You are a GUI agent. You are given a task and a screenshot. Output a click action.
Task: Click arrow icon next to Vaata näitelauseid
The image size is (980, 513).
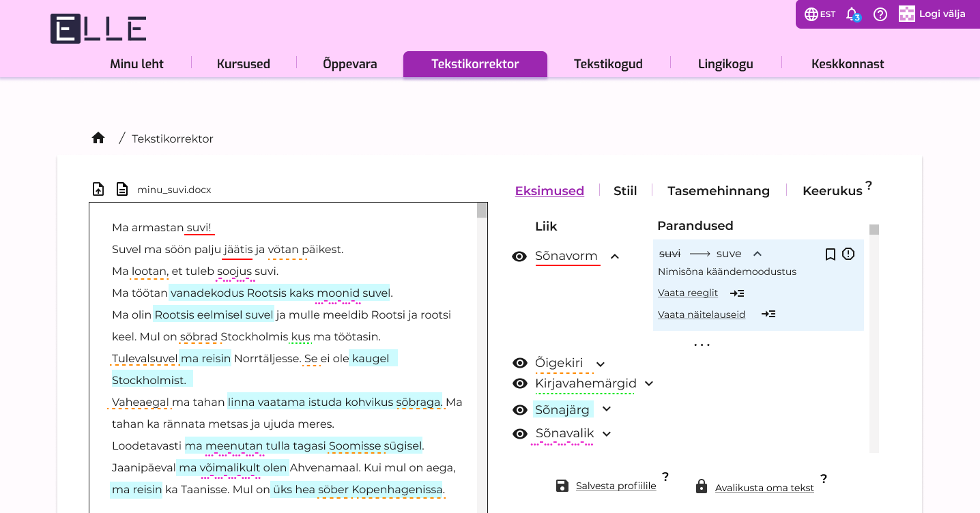[768, 314]
